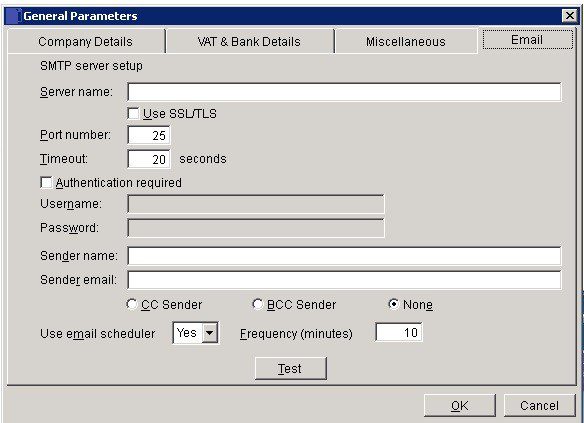This screenshot has width=584, height=423.
Task: Tick the Authentication required checkbox
Action: pyautogui.click(x=46, y=182)
